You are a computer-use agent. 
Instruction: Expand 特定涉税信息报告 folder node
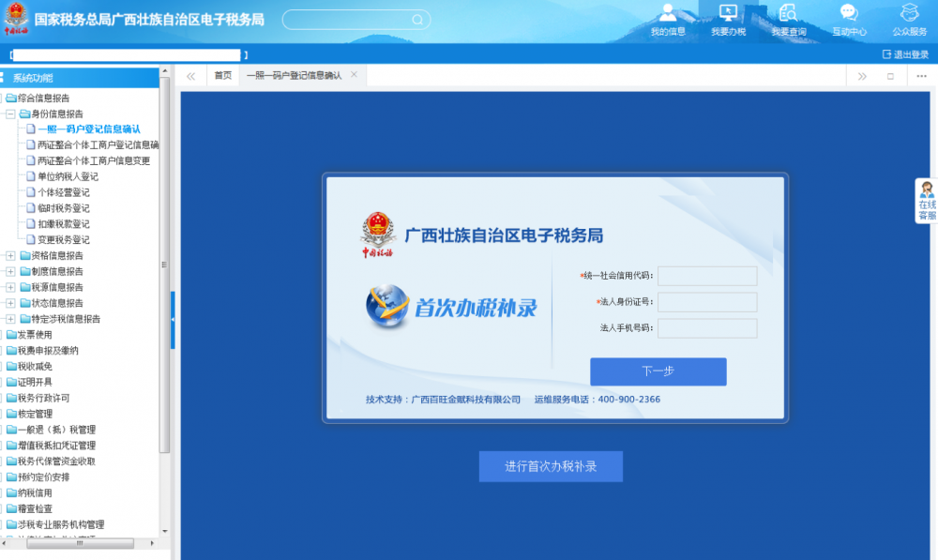pos(10,319)
